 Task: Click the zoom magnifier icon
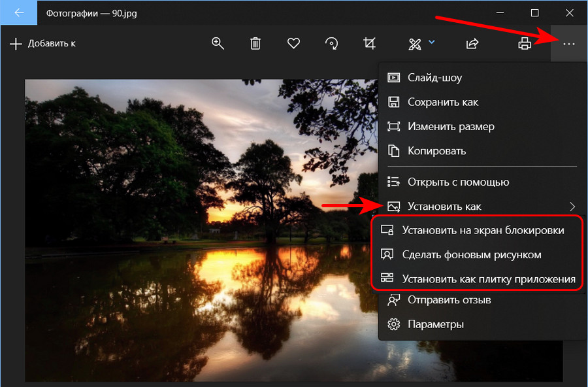[218, 44]
